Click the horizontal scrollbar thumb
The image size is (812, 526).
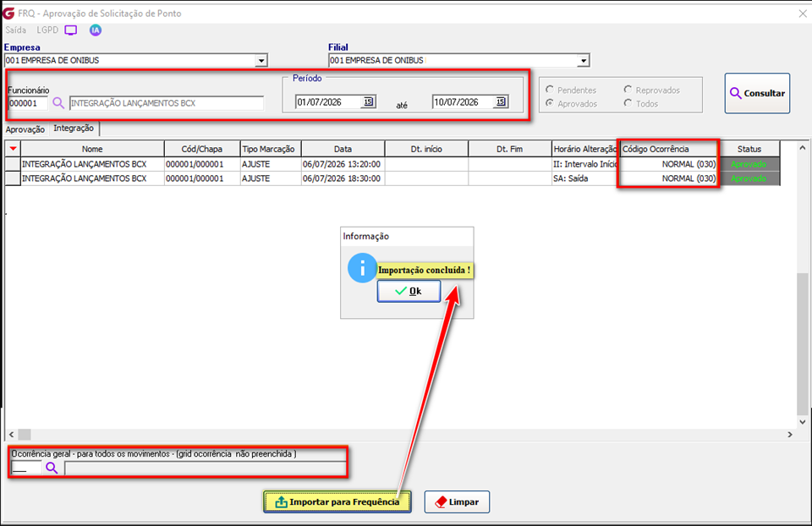(25, 435)
